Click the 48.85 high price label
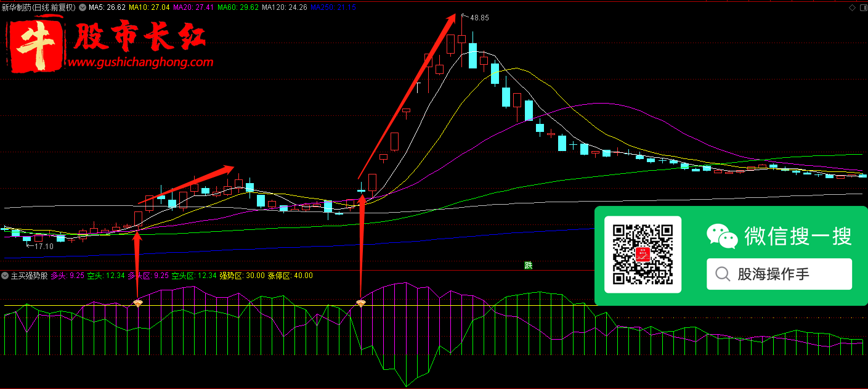Viewport: 868px width, 389px height. pyautogui.click(x=479, y=18)
